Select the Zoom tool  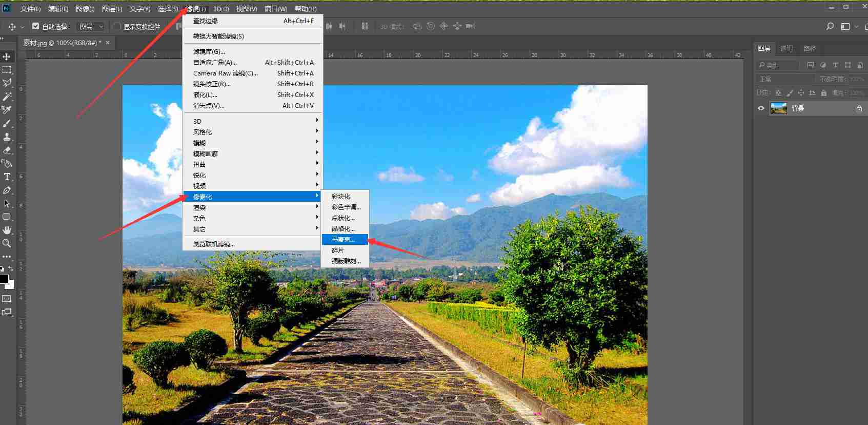[7, 243]
